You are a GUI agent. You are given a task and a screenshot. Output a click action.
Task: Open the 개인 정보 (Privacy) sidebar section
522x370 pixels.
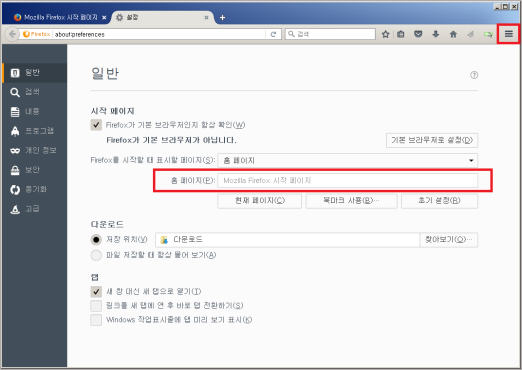click(34, 151)
